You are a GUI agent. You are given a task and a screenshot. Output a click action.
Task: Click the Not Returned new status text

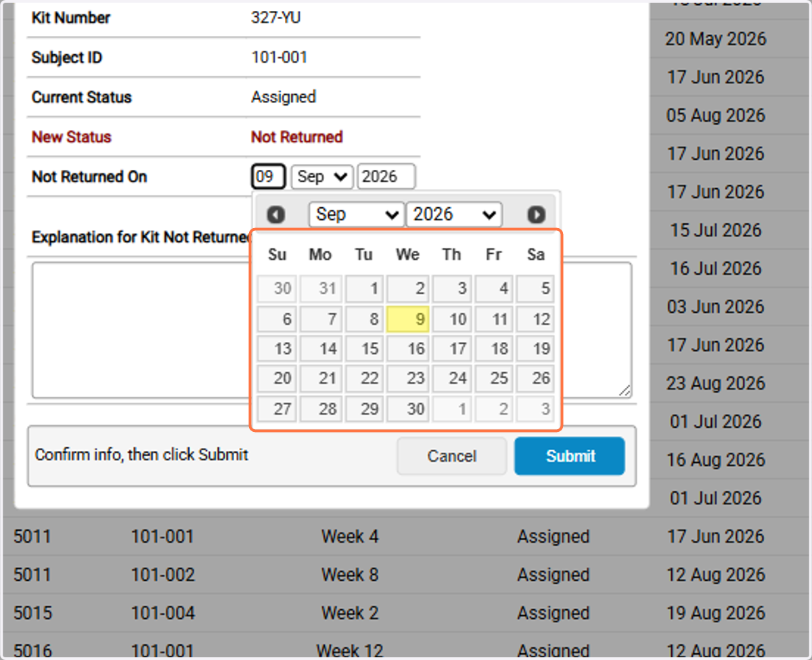(297, 137)
